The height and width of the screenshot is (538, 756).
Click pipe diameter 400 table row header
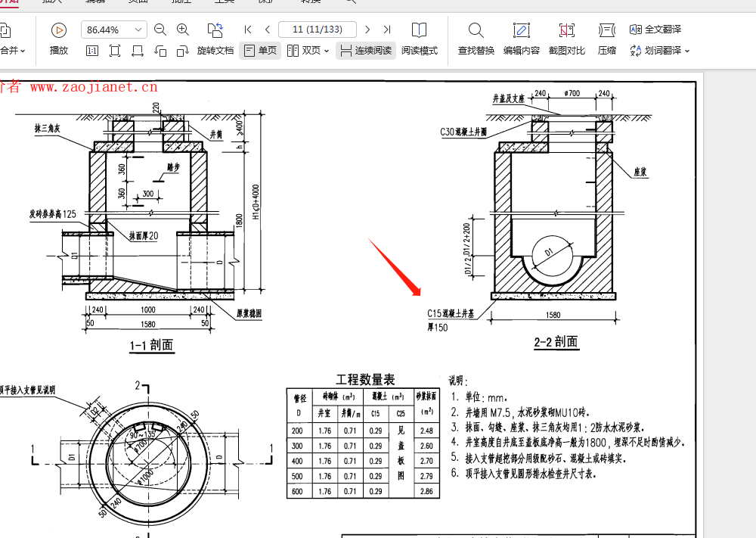[297, 461]
